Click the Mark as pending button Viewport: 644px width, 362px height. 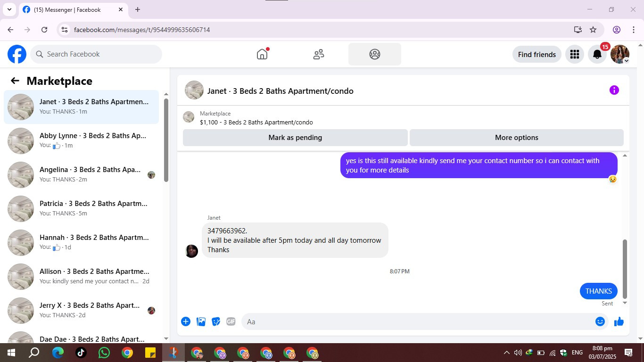(x=295, y=138)
